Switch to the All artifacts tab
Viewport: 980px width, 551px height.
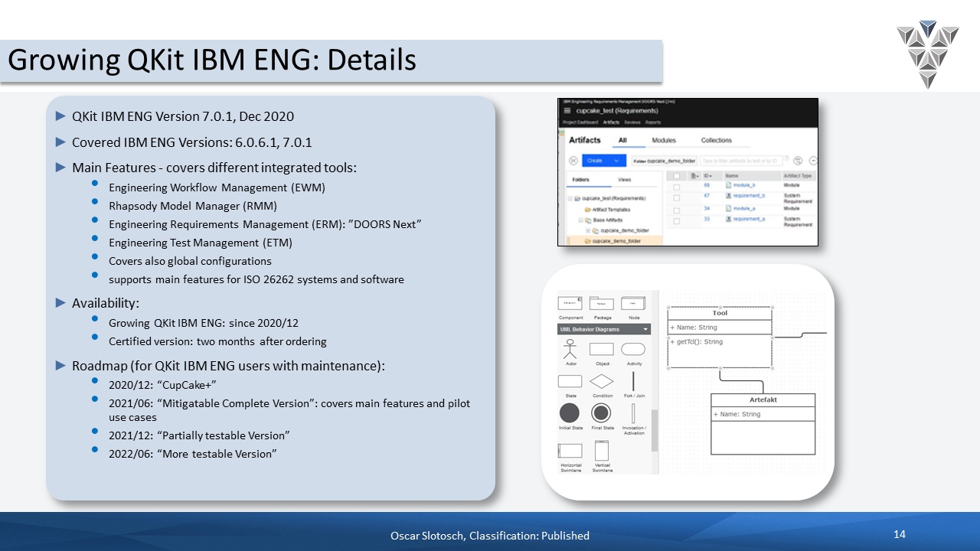[623, 140]
